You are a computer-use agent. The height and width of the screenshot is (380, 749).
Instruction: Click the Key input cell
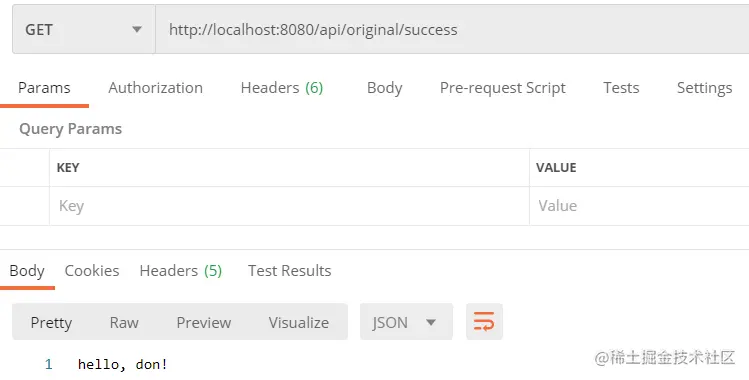click(x=289, y=206)
